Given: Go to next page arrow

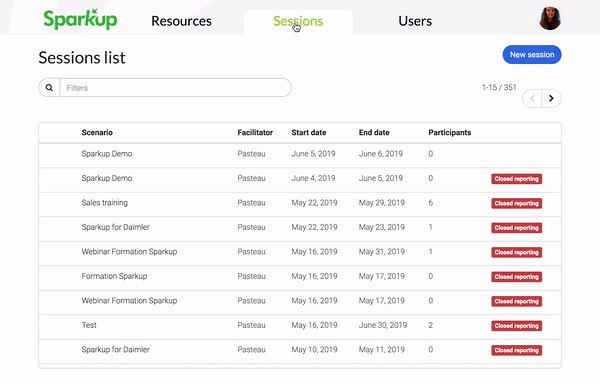Looking at the screenshot, I should (551, 99).
